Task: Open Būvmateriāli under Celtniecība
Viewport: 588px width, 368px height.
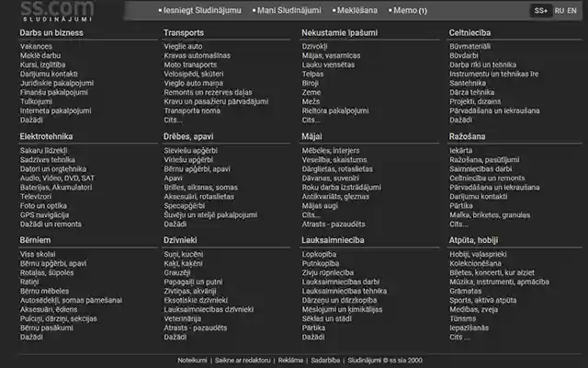Action: [x=469, y=45]
